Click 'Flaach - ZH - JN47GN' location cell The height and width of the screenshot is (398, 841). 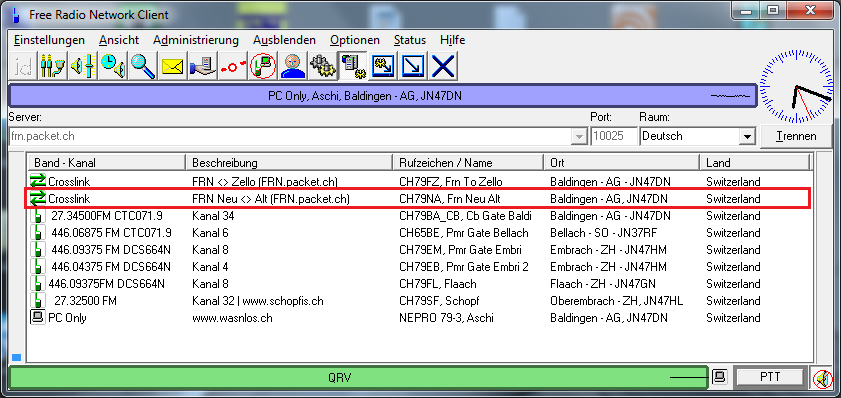click(x=602, y=284)
